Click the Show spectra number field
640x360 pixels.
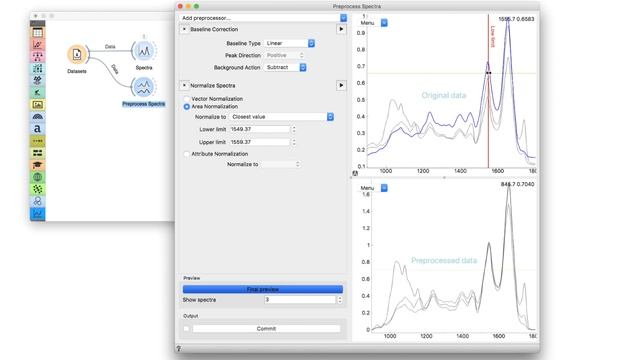coord(300,300)
